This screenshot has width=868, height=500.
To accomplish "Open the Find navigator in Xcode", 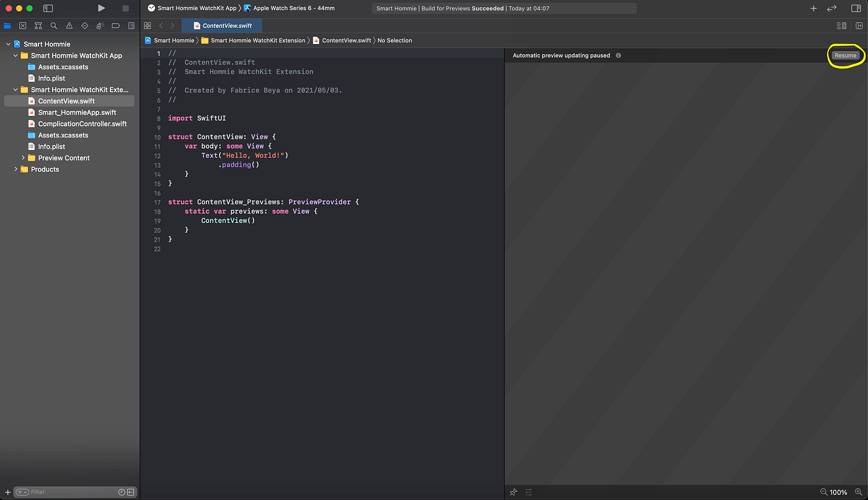I will [x=53, y=26].
